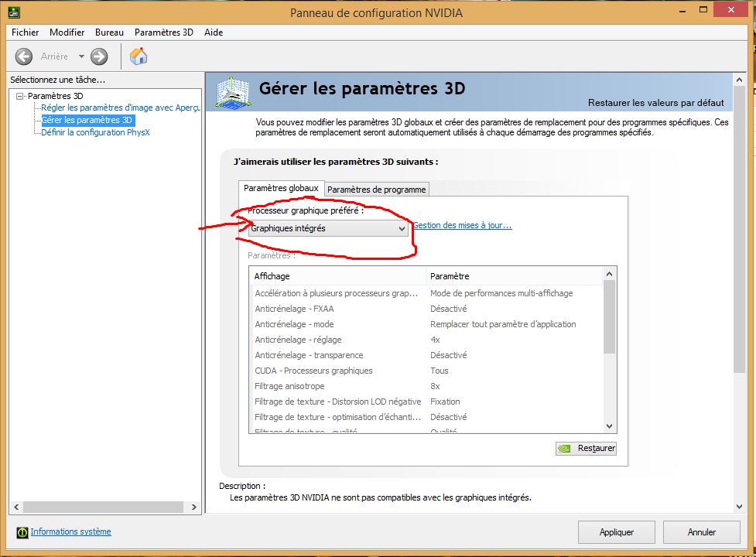Click settings list scroll down arrow
756x557 pixels.
coord(610,426)
